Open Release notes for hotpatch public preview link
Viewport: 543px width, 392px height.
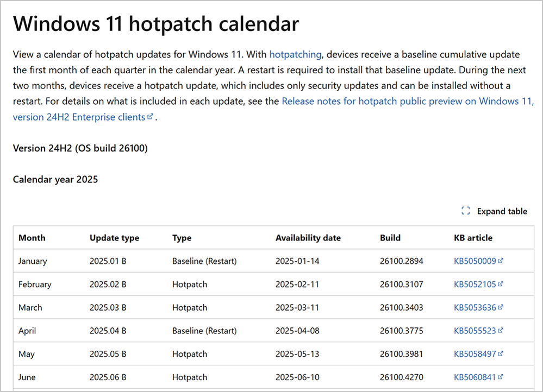(408, 102)
